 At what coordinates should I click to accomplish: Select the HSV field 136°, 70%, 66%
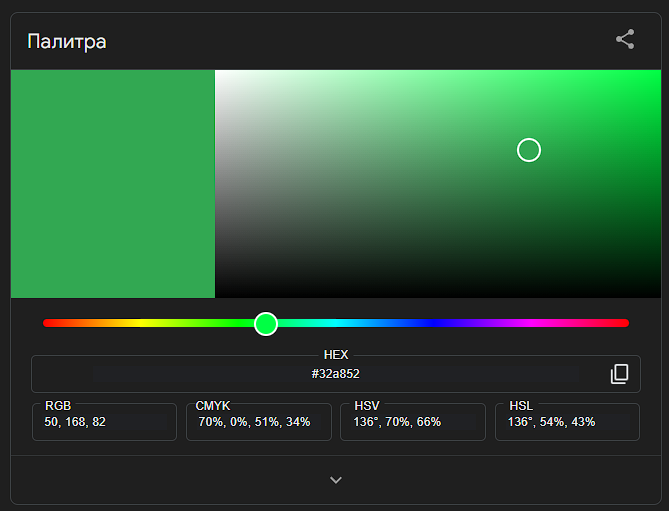click(413, 422)
